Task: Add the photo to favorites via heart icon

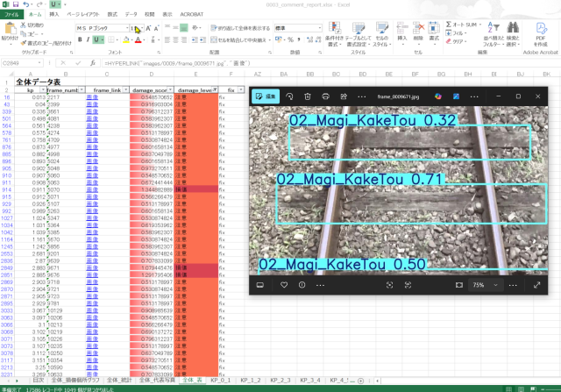Action: (284, 285)
